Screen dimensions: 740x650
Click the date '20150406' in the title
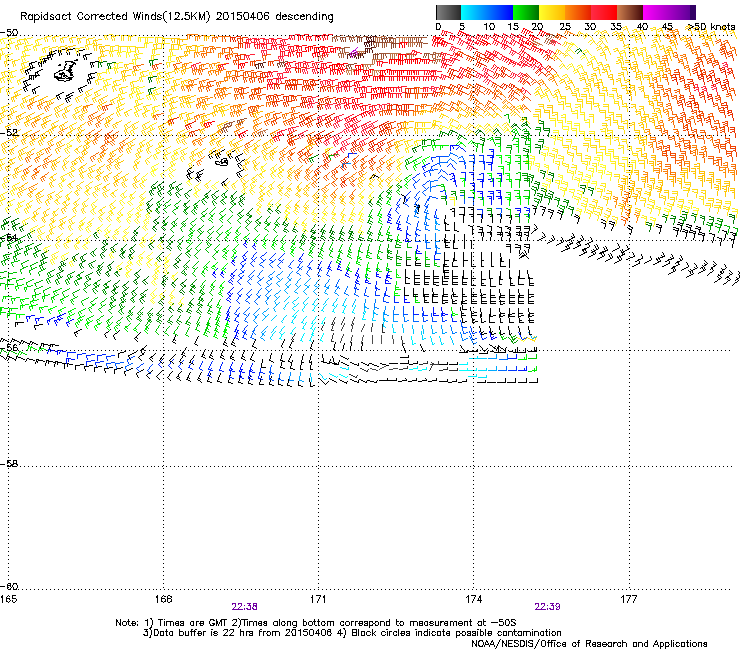(x=243, y=17)
